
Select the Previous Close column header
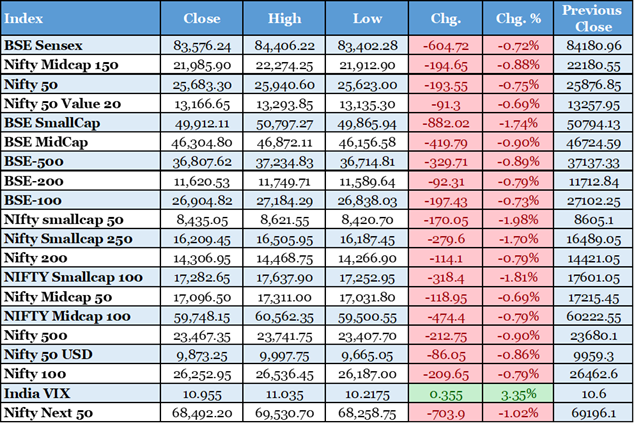(x=592, y=18)
